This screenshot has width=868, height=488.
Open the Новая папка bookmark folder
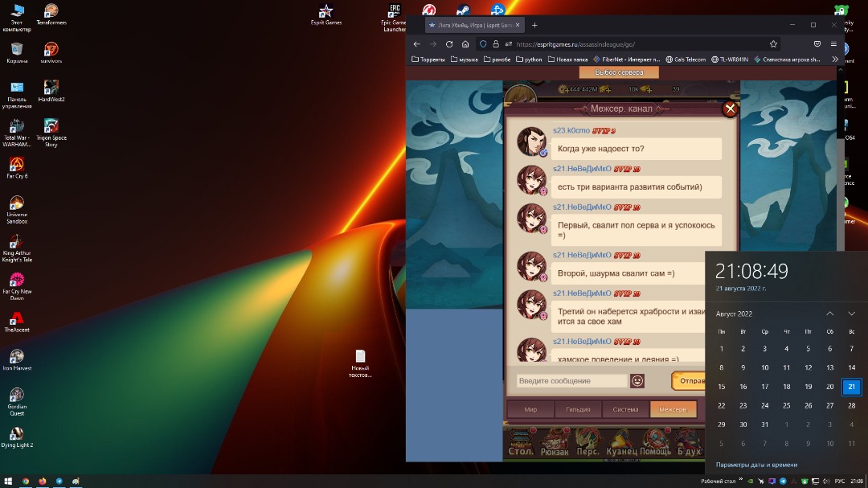click(x=568, y=59)
